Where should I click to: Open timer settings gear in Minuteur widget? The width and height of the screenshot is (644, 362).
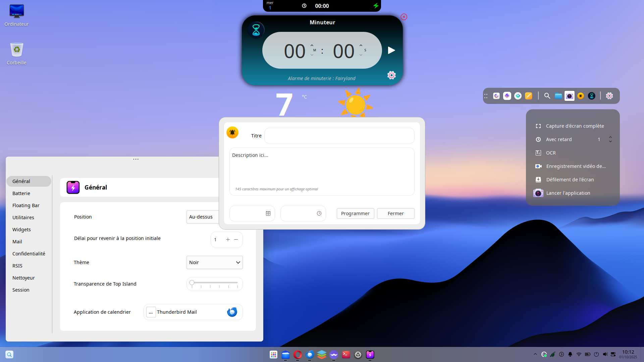click(x=391, y=75)
